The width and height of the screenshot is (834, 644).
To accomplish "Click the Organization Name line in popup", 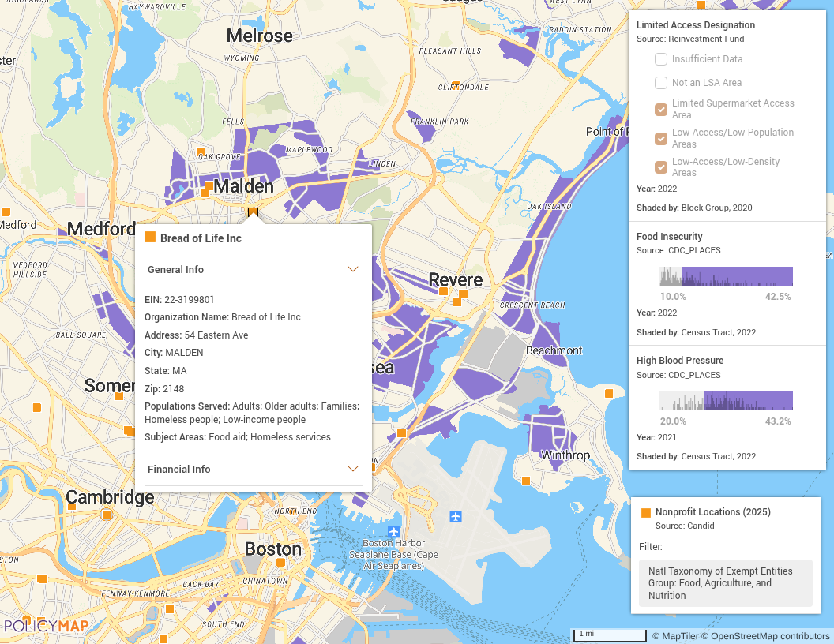I will tap(223, 317).
